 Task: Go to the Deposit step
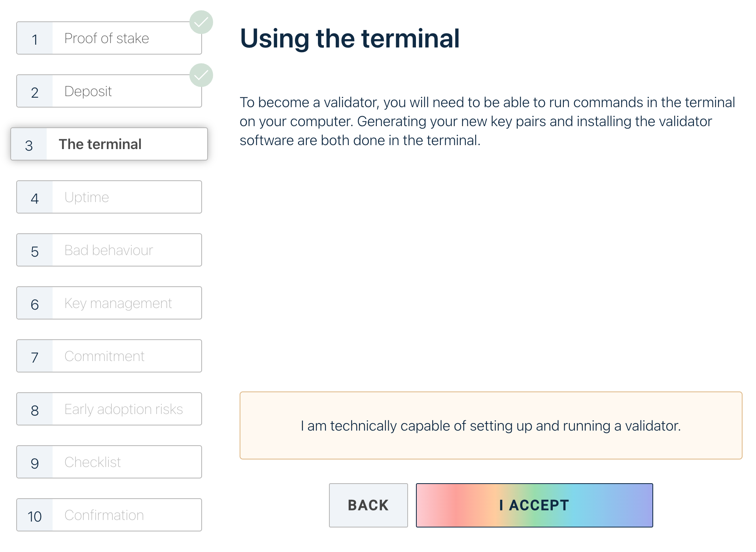coord(109,91)
